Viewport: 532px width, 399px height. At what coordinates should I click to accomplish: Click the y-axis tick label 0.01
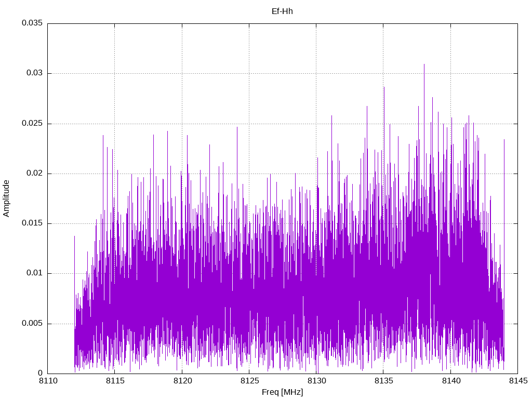(x=35, y=273)
